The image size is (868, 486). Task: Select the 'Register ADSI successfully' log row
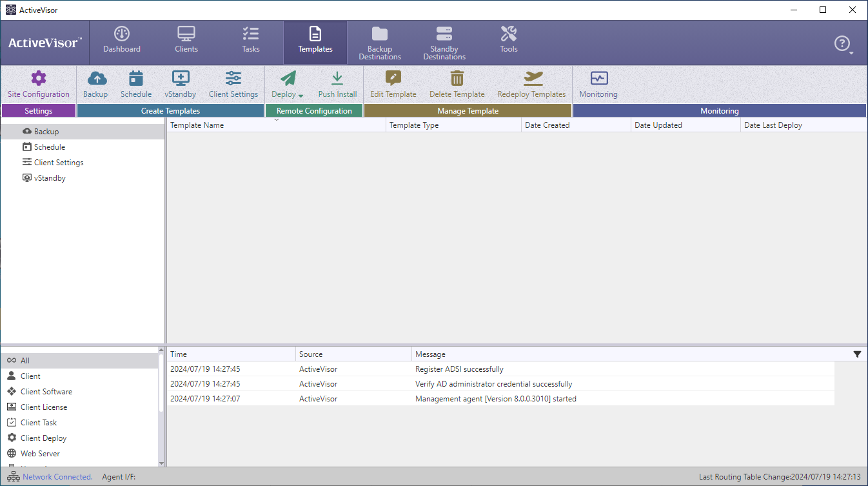click(501, 369)
